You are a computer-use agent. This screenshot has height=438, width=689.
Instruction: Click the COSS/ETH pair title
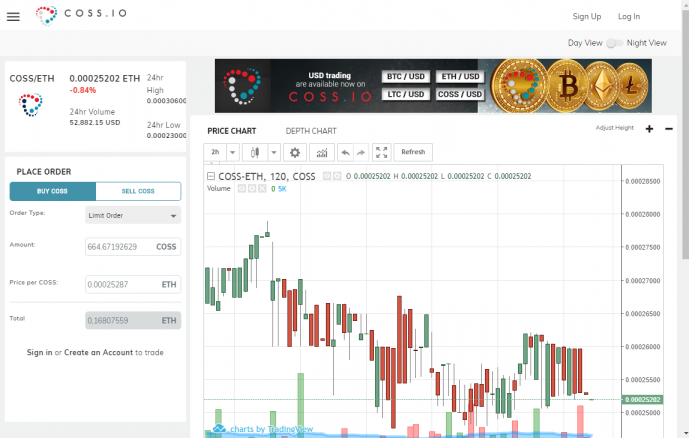(32, 79)
